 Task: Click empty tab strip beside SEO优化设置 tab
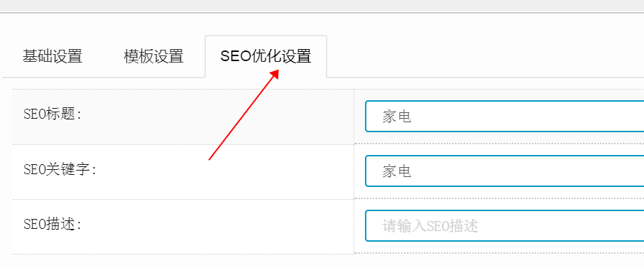485,56
